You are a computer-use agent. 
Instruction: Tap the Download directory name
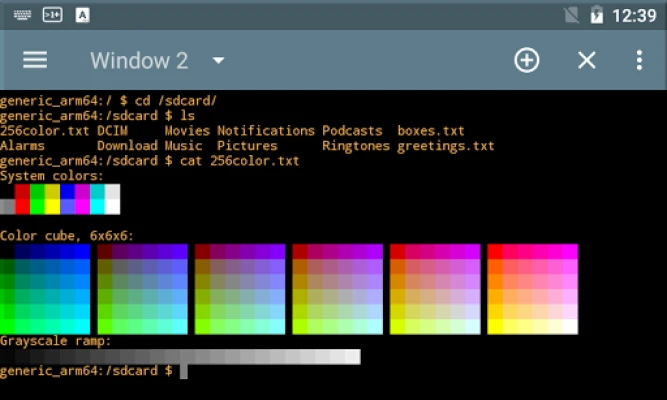point(127,146)
